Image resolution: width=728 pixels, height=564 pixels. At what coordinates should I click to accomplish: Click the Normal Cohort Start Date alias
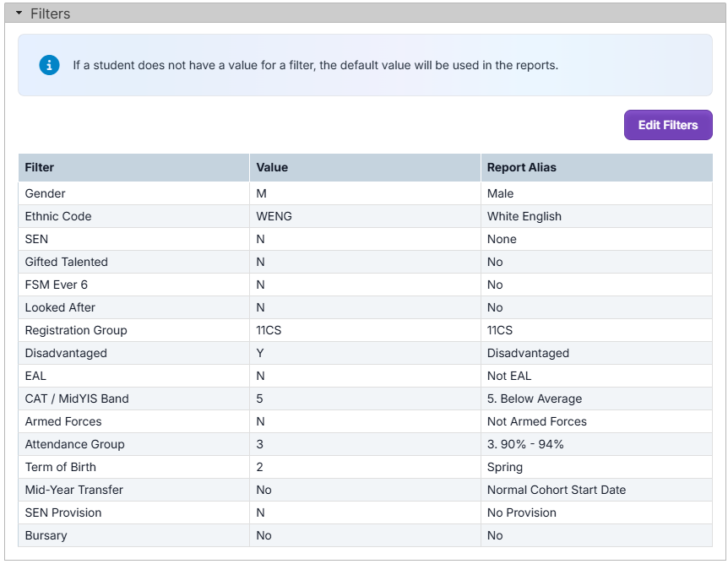pyautogui.click(x=556, y=490)
